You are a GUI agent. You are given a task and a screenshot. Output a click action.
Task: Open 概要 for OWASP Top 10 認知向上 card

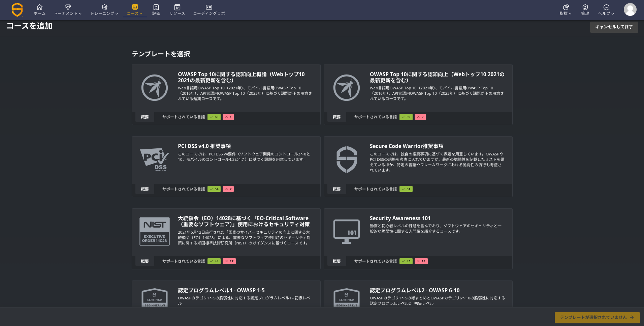tap(337, 117)
